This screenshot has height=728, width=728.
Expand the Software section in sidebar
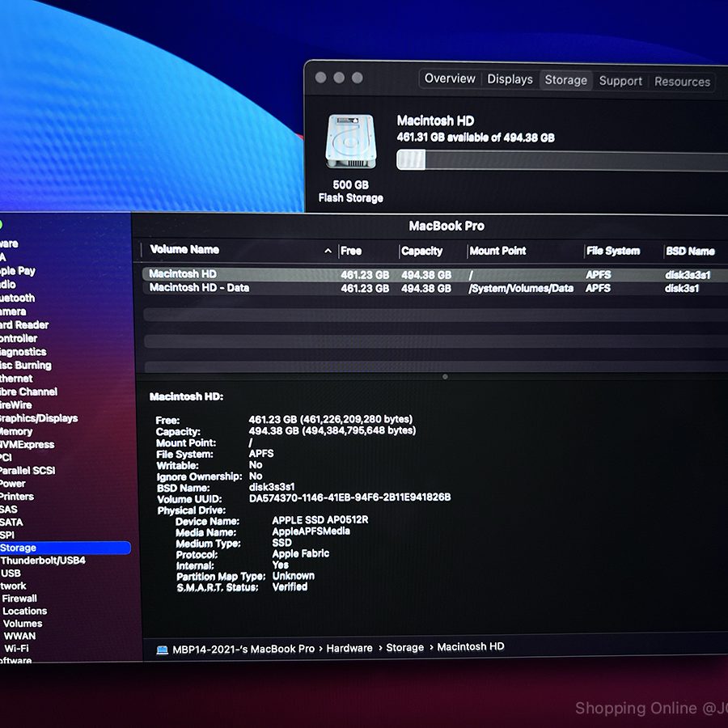click(x=16, y=660)
